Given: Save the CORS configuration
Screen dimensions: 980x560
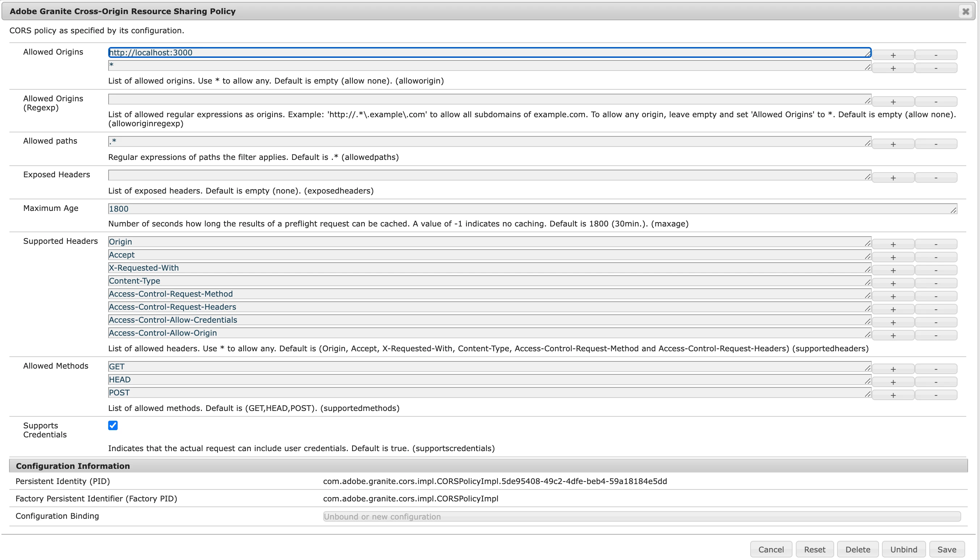Looking at the screenshot, I should coord(947,549).
